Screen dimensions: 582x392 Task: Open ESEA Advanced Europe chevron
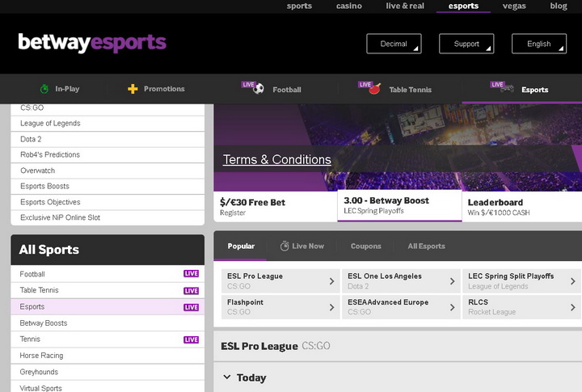pos(452,307)
